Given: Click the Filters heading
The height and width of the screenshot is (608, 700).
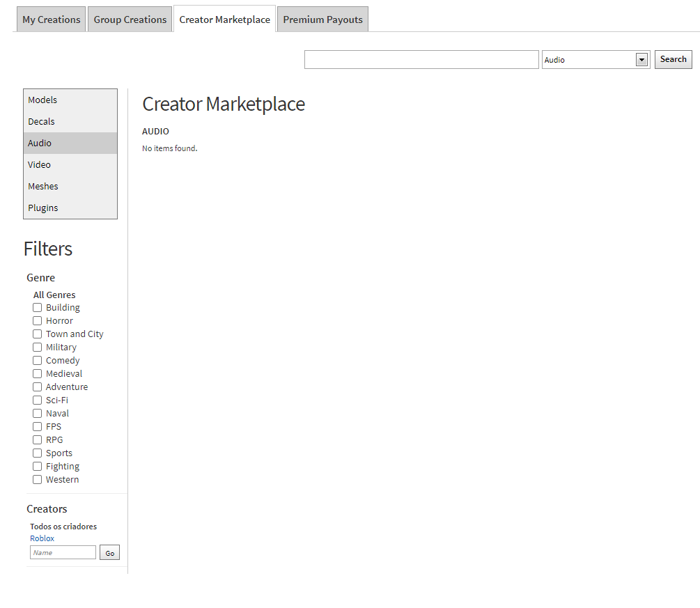Looking at the screenshot, I should pos(48,249).
